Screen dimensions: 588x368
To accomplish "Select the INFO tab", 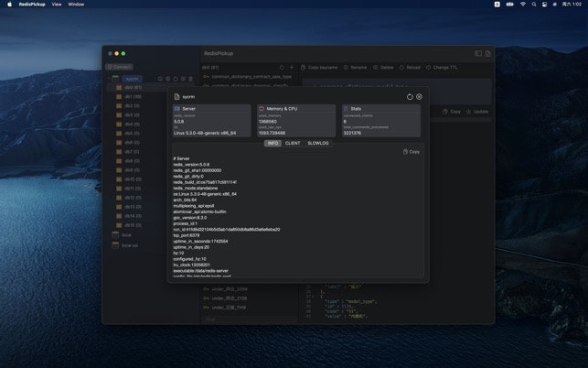I will [x=273, y=143].
